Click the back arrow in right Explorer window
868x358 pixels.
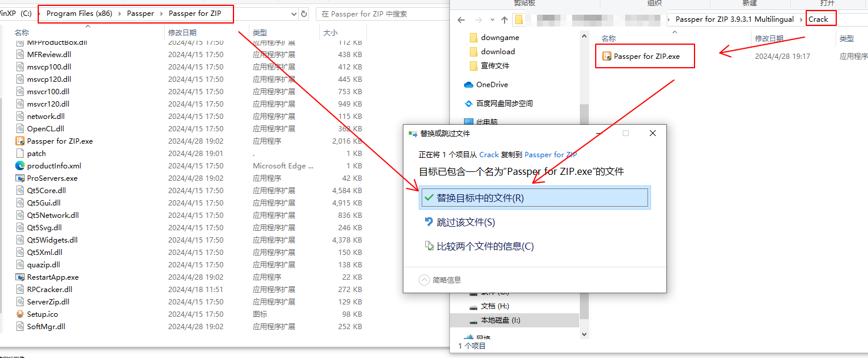point(461,19)
